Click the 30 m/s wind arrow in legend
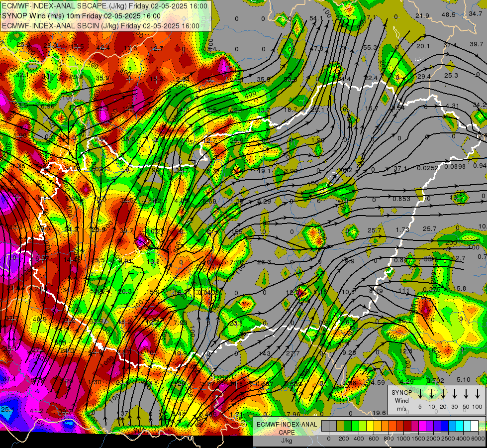 [x=455, y=394]
